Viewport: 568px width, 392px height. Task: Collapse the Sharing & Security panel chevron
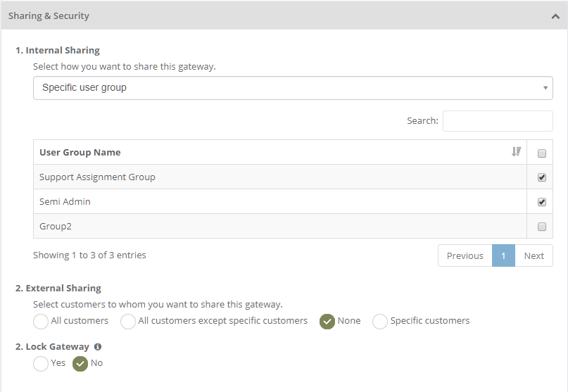click(555, 16)
